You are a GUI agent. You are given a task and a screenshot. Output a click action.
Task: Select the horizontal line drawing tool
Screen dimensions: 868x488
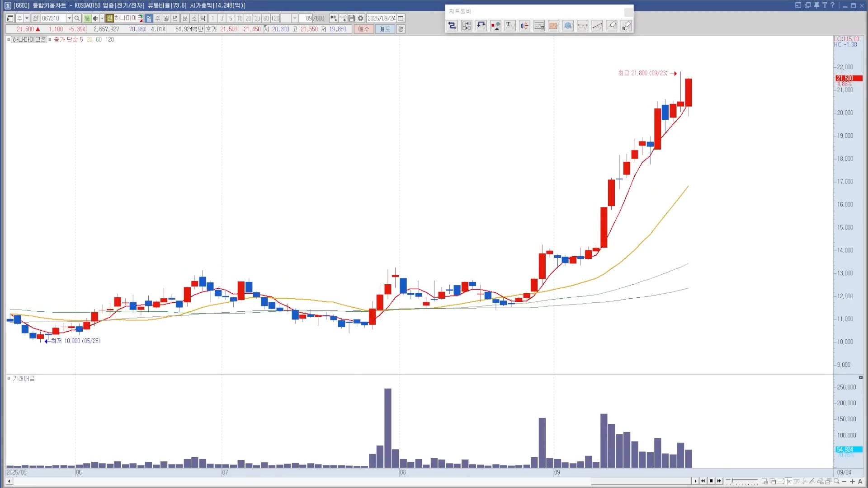pyautogui.click(x=583, y=26)
